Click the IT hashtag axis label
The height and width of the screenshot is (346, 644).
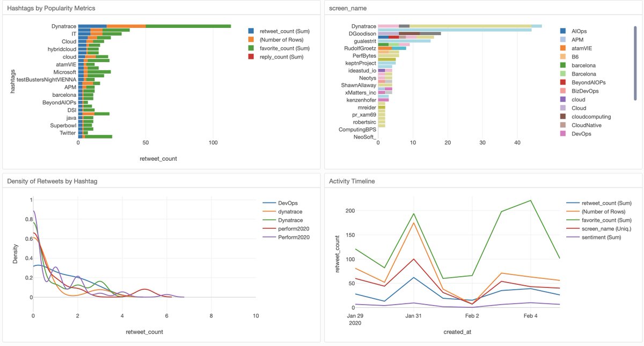73,33
